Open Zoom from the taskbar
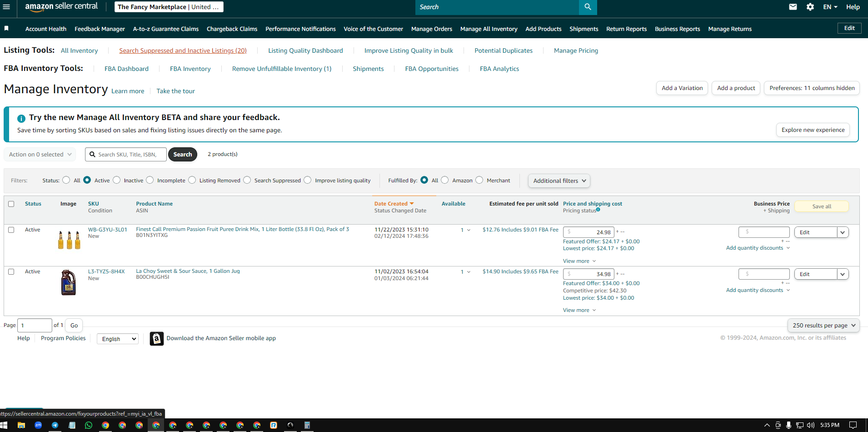The height and width of the screenshot is (432, 868). pyautogui.click(x=38, y=425)
